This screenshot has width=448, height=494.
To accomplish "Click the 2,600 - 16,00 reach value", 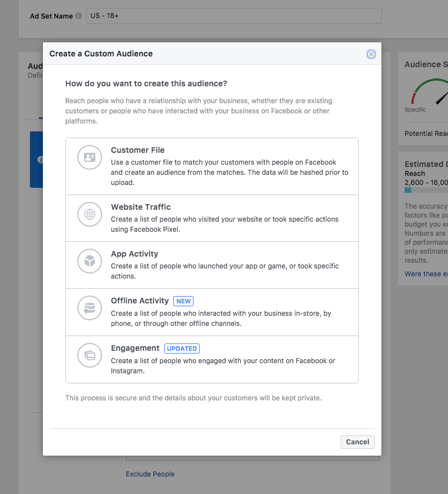I will 426,183.
